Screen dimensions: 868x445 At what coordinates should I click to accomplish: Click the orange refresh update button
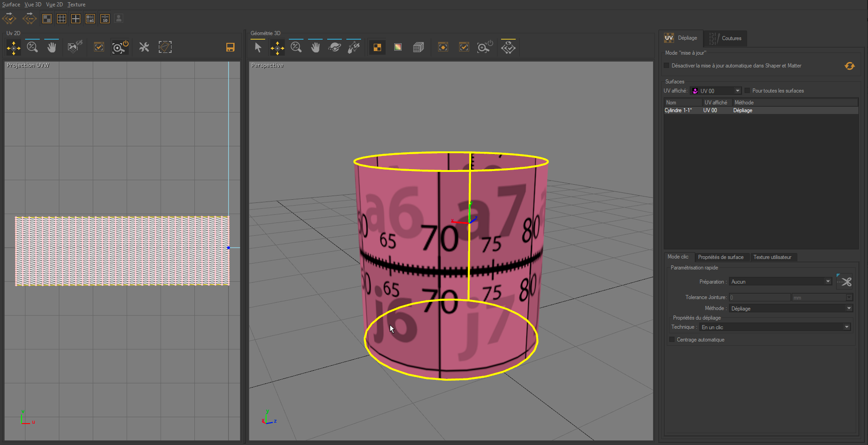click(x=849, y=65)
